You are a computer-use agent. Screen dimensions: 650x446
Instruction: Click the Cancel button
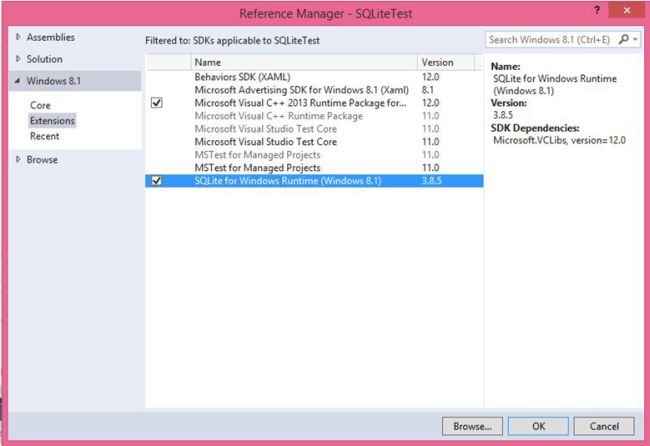pyautogui.click(x=604, y=426)
